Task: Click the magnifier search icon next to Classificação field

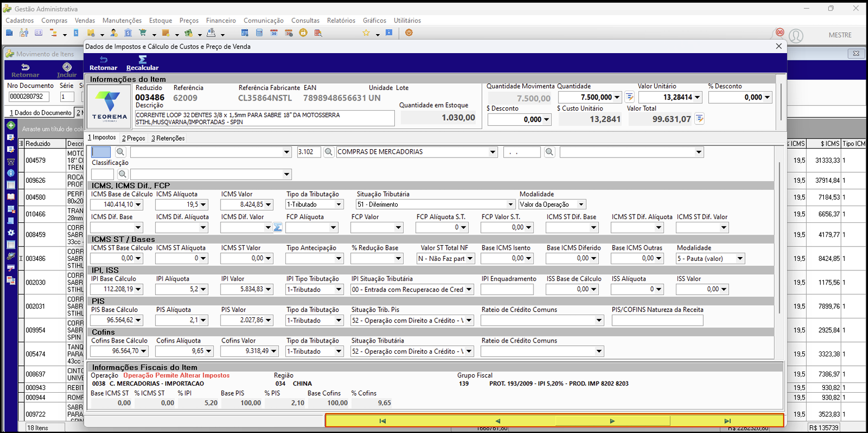Action: (x=122, y=174)
